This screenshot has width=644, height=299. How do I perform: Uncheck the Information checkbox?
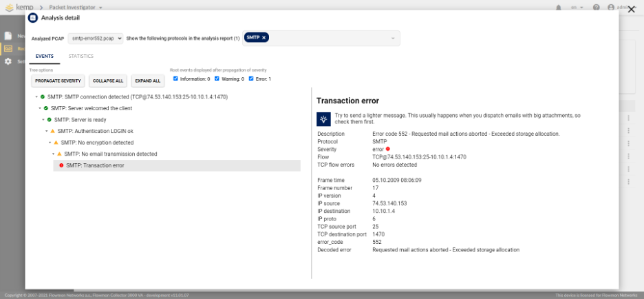175,79
